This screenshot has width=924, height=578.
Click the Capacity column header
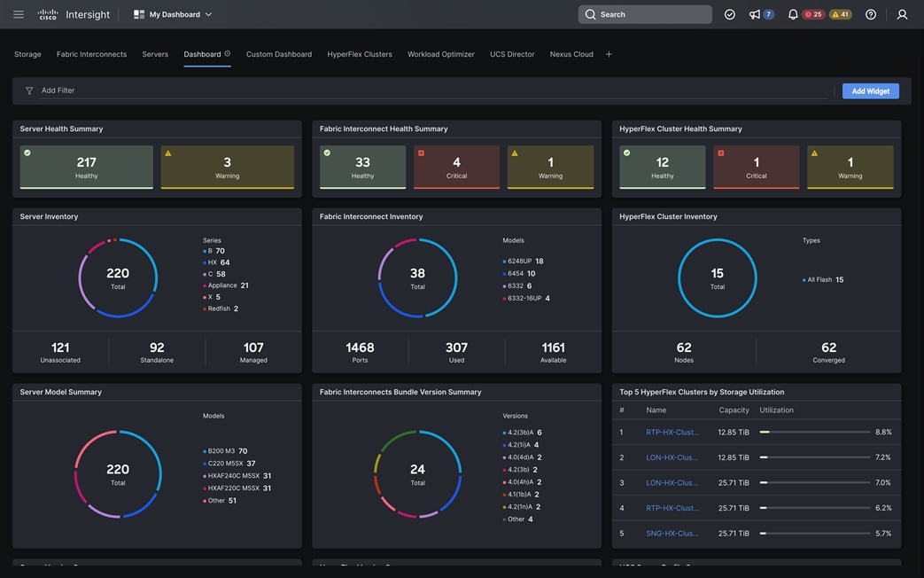click(x=734, y=410)
